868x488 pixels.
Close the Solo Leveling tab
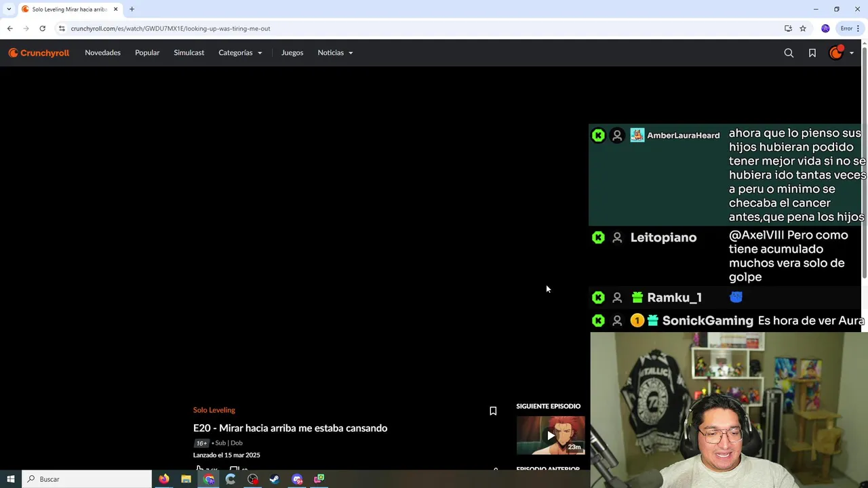point(115,9)
